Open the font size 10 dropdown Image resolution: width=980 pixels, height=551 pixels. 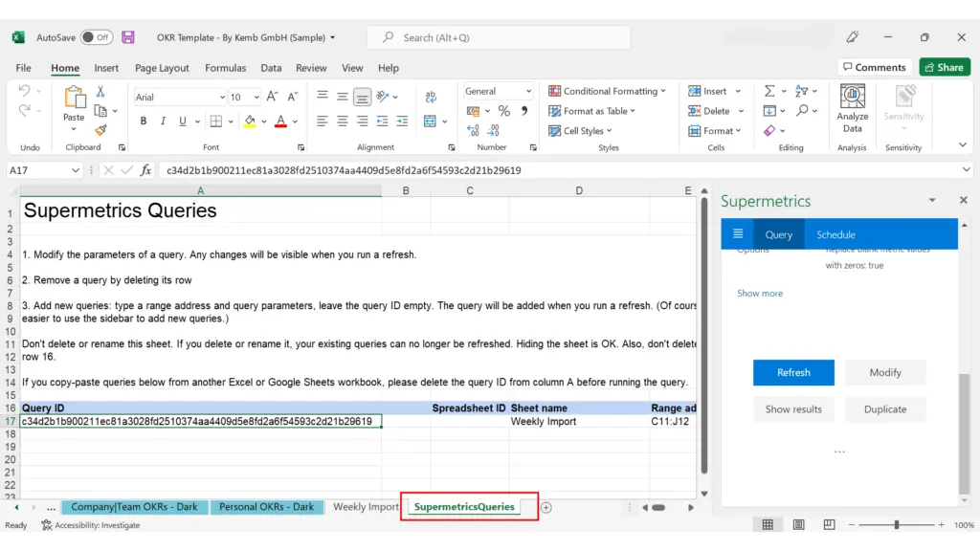coord(256,98)
